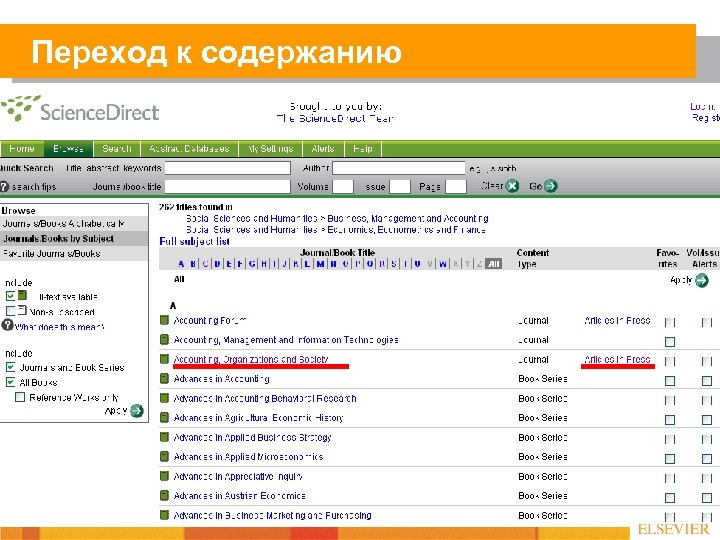Click the green book icon beside Accounting Forum
The height and width of the screenshot is (540, 720).
tap(164, 320)
